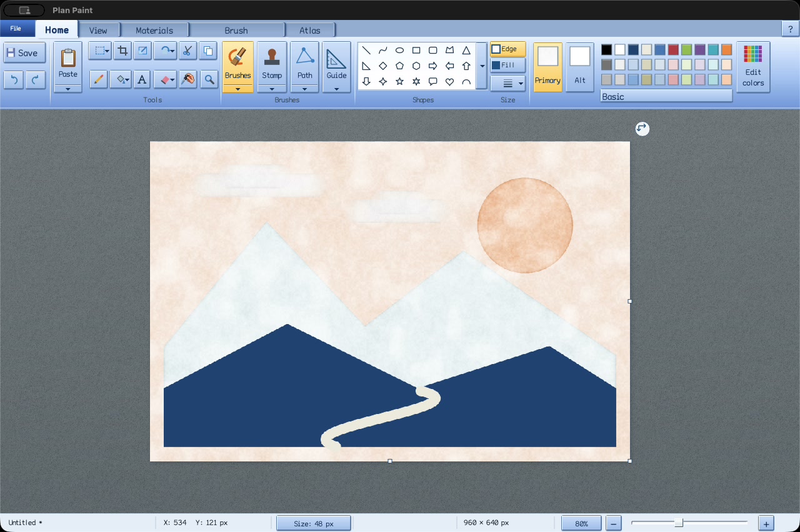Choose the diamond shape
800x532 pixels.
point(383,66)
